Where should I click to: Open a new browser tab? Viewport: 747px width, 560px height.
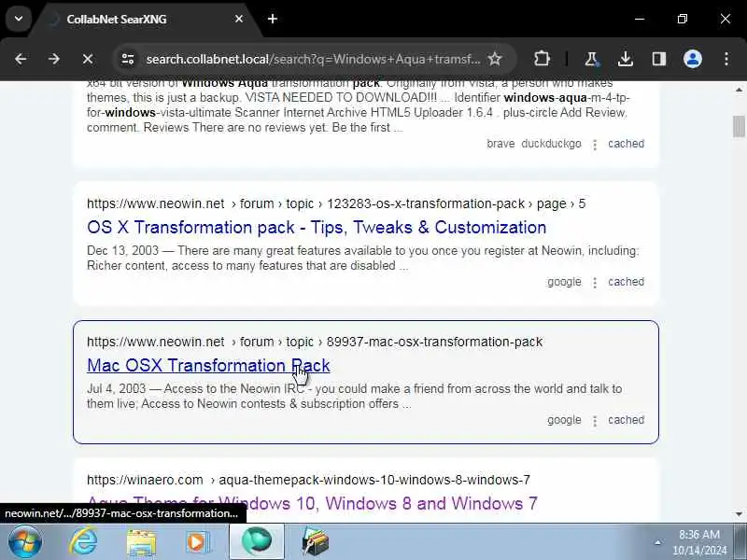point(273,19)
